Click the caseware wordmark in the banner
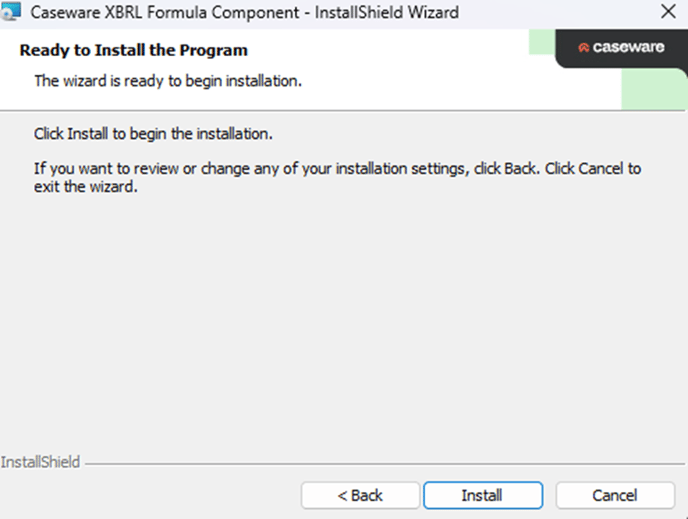Screen dimensions: 688x519 [628, 47]
